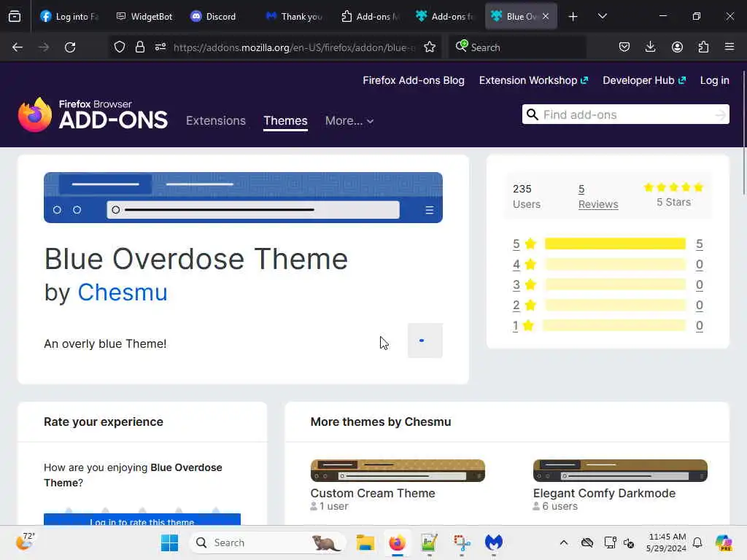Image resolution: width=747 pixels, height=560 pixels.
Task: Save page to Pocket
Action: tap(624, 47)
